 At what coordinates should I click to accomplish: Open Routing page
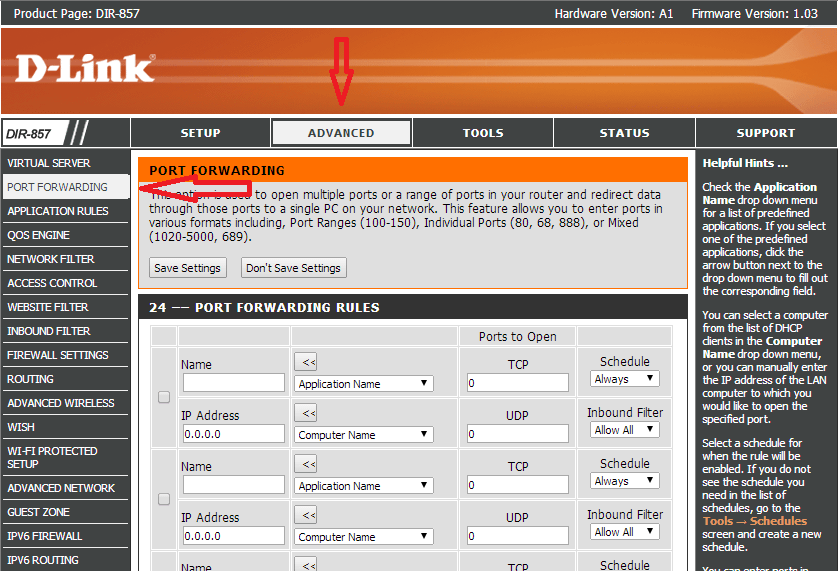click(x=65, y=380)
